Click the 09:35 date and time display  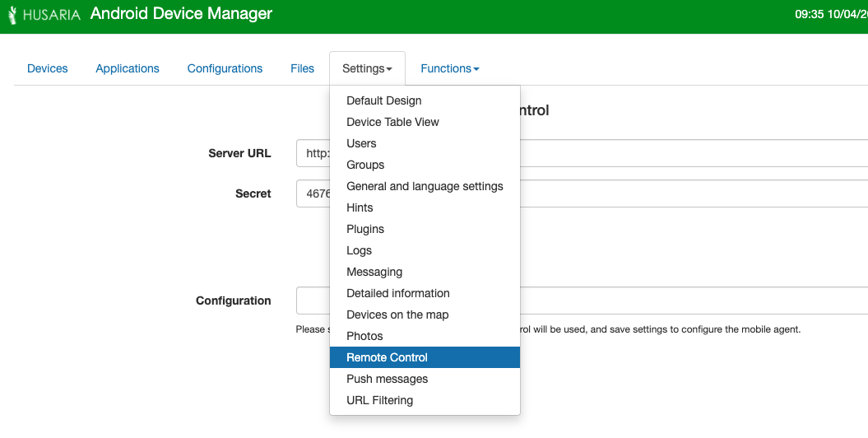pos(832,14)
